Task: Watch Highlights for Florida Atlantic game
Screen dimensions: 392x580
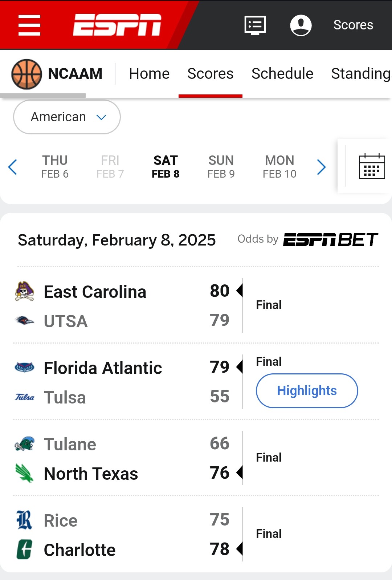Action: 307,391
